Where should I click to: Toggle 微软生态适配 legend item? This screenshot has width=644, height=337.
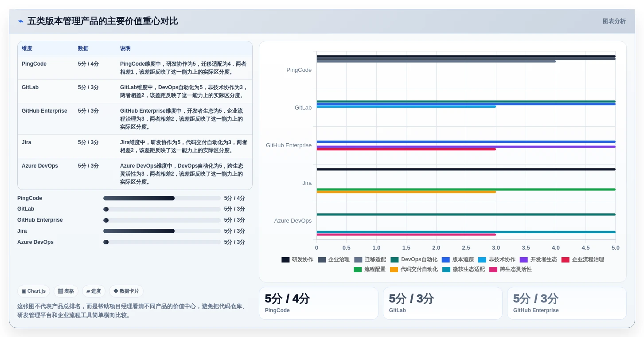[464, 270]
